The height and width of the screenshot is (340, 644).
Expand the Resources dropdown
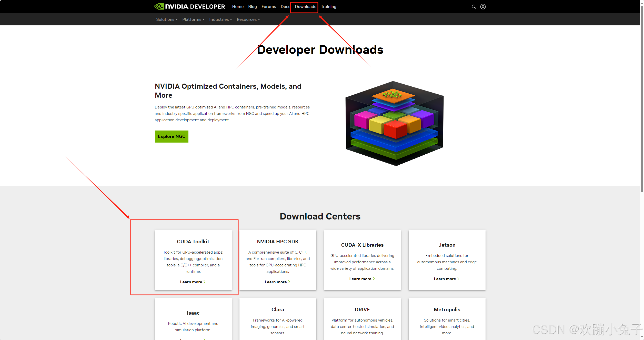248,19
